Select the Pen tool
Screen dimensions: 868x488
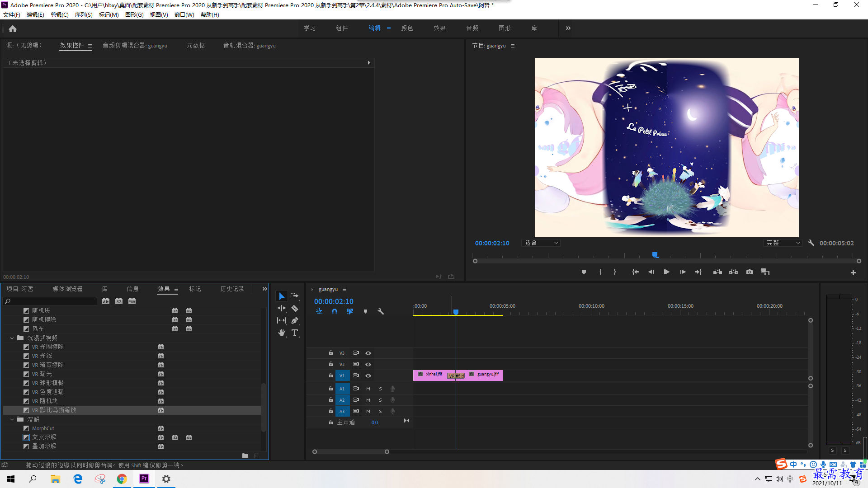click(295, 320)
